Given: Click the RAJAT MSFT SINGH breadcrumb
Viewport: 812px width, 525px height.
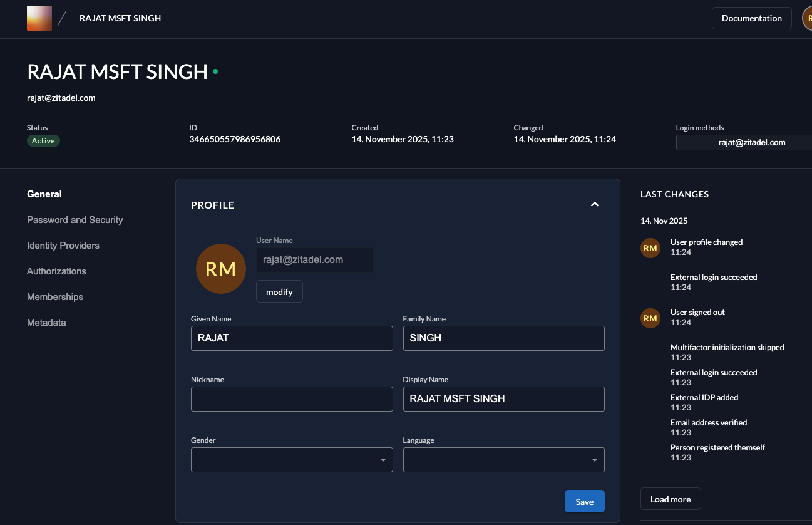Looking at the screenshot, I should [x=120, y=18].
